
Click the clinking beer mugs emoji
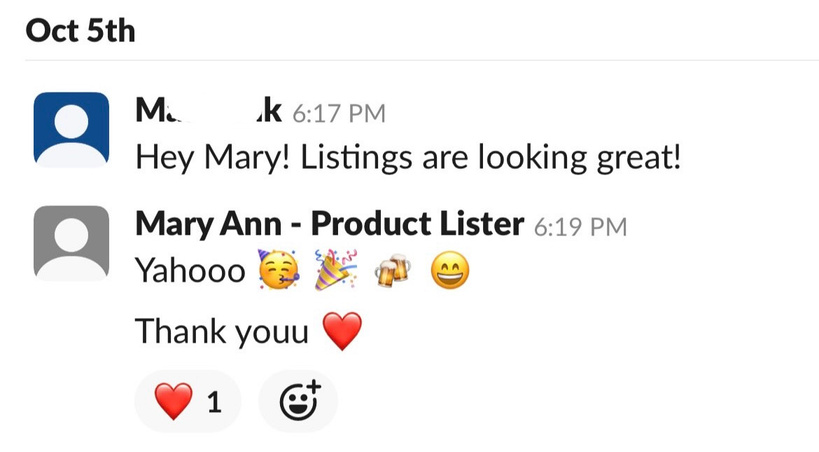point(393,270)
